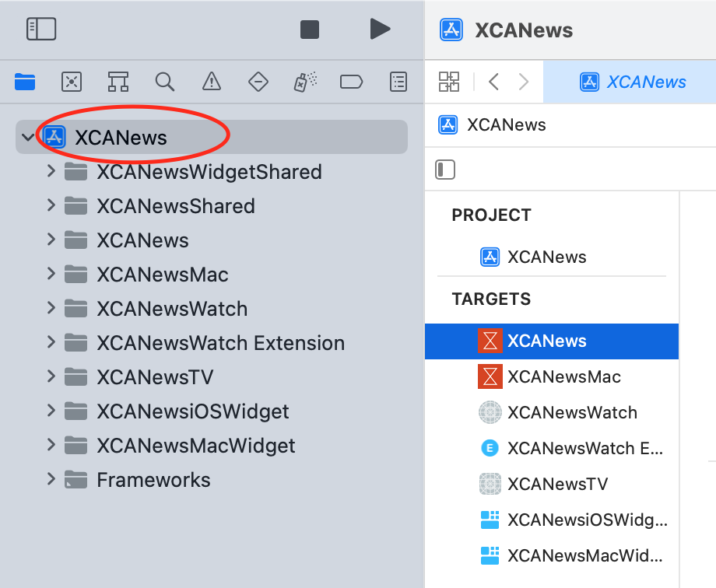Toggle the navigator sidebar visibility

(x=41, y=30)
